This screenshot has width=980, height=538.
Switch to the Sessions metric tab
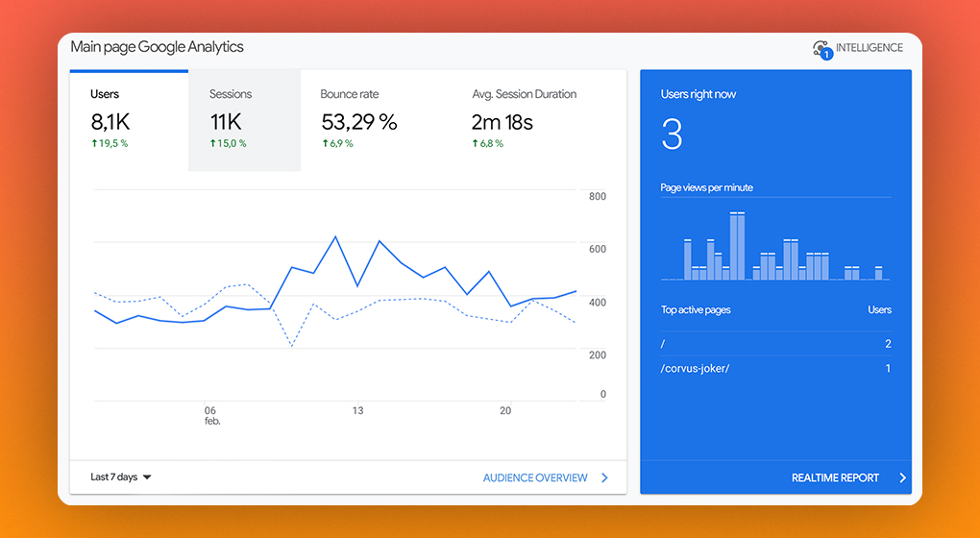[x=244, y=120]
